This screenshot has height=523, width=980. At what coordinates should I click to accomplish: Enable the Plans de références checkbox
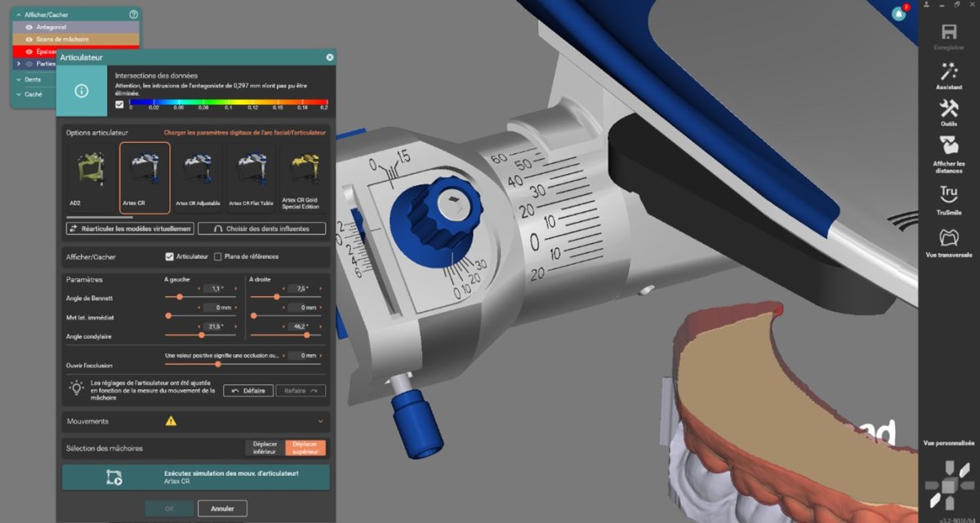[x=218, y=257]
